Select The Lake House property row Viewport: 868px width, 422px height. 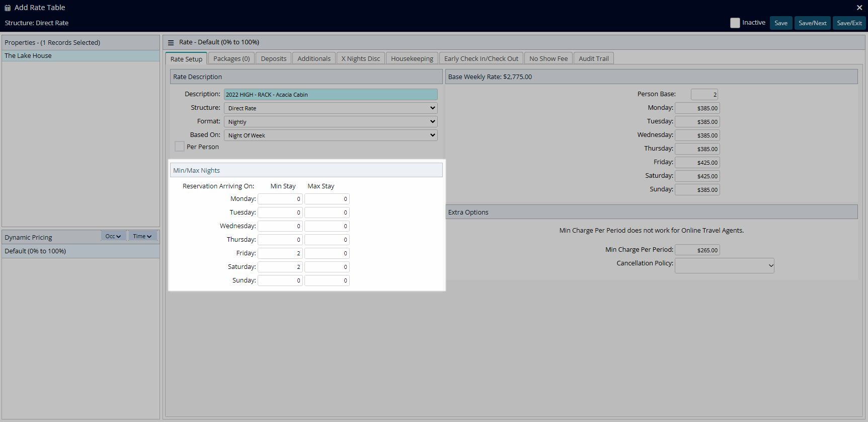click(x=81, y=56)
